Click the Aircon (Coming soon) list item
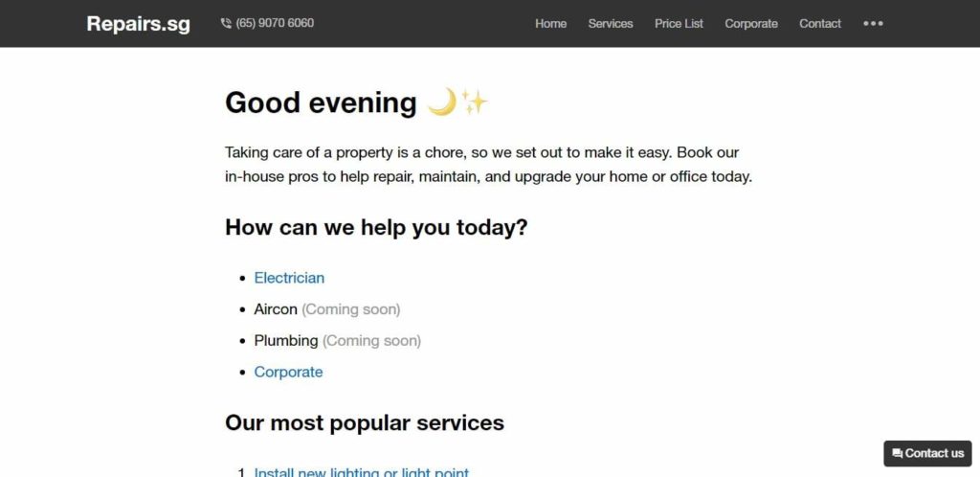 tap(327, 309)
